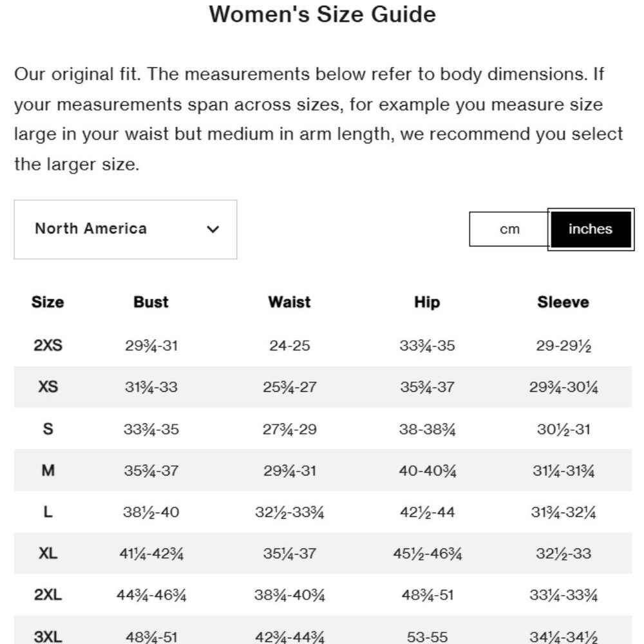
Task: Click the 3XL size row label
Action: [48, 637]
